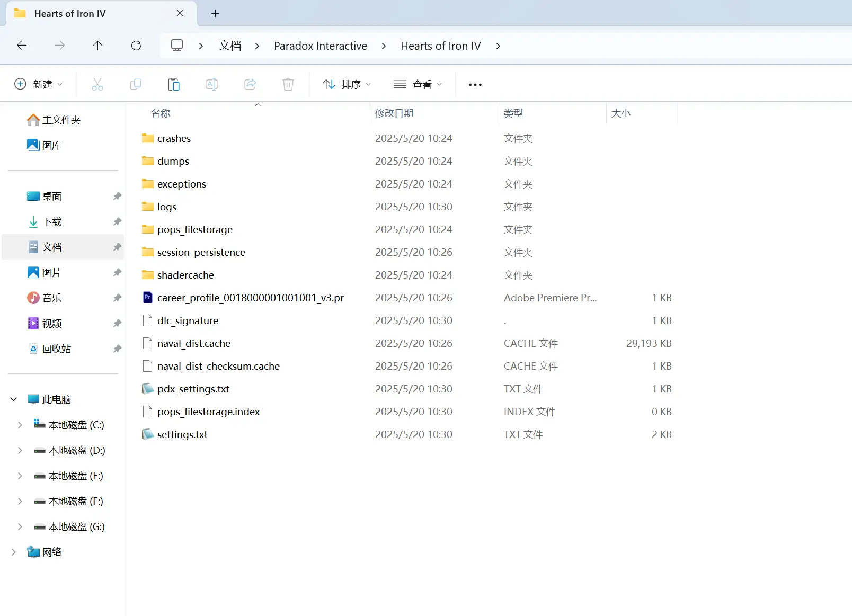Open the See more ellipsis menu
Image resolution: width=852 pixels, height=616 pixels.
(475, 84)
